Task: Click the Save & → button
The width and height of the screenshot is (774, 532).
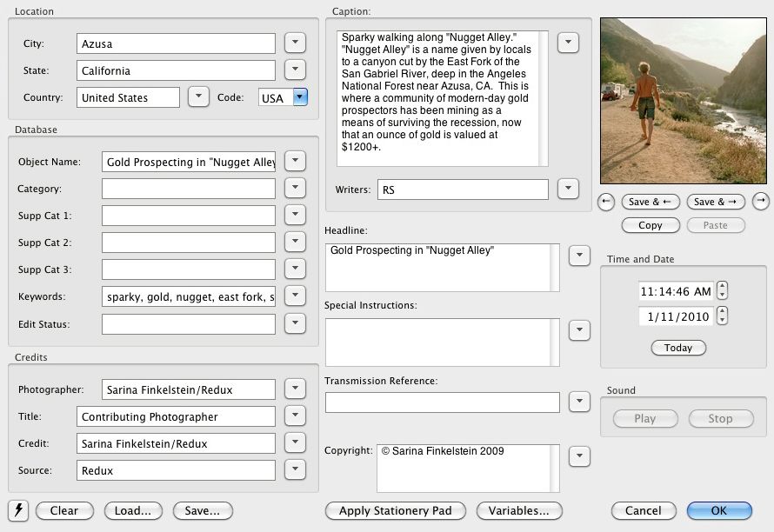Action: coord(716,202)
